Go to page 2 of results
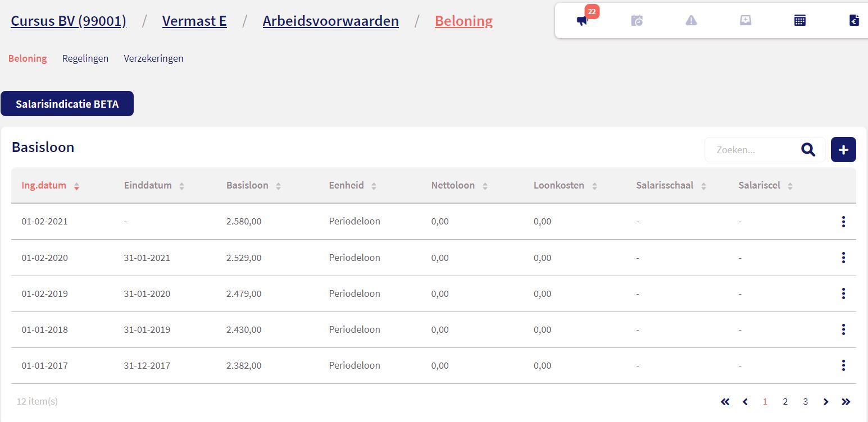The height and width of the screenshot is (422, 868). pyautogui.click(x=785, y=402)
